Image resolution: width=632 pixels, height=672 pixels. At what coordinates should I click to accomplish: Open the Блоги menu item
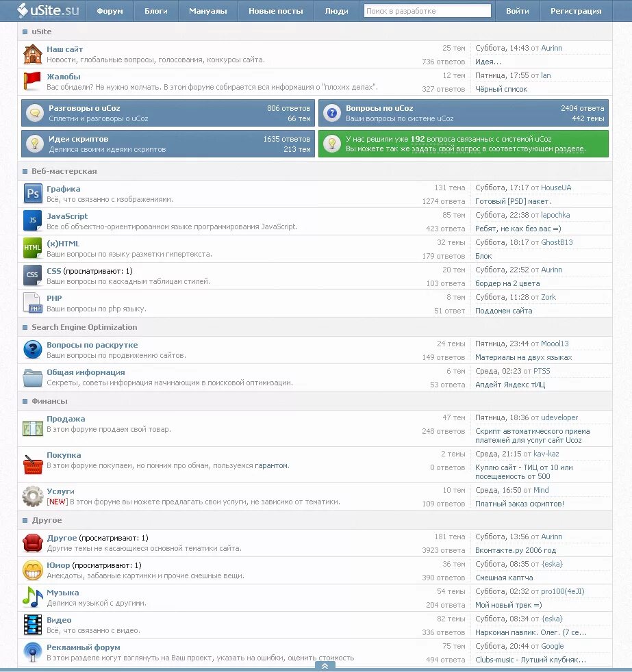(x=156, y=11)
